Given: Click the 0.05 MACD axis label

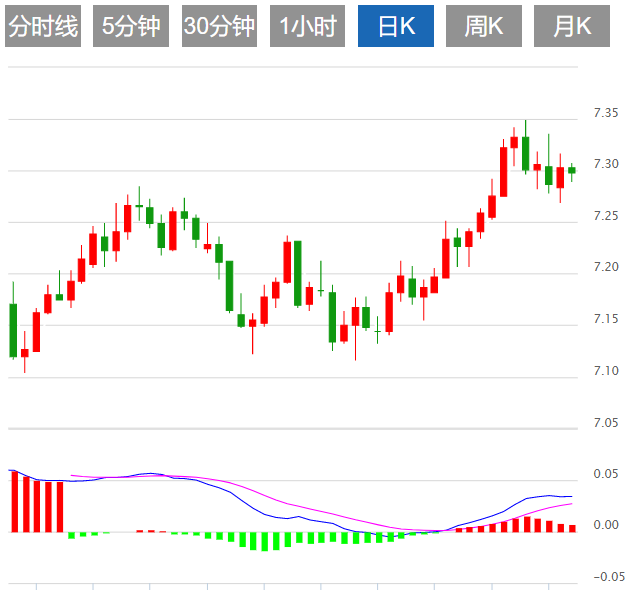Looking at the screenshot, I should coord(606,474).
